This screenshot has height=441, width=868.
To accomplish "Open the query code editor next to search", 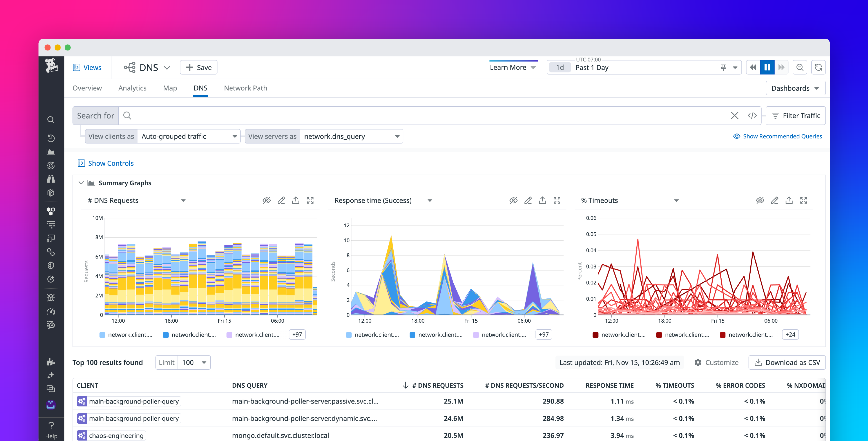I will pos(752,115).
